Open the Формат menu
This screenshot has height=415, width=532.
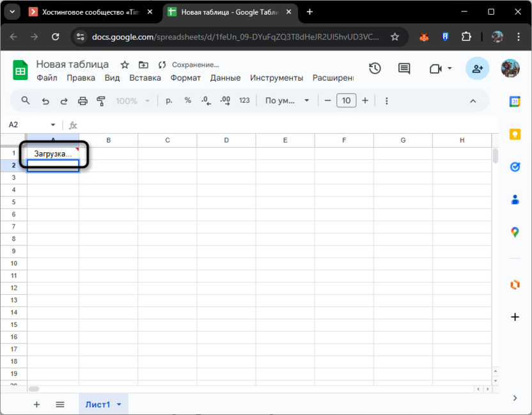(x=185, y=78)
